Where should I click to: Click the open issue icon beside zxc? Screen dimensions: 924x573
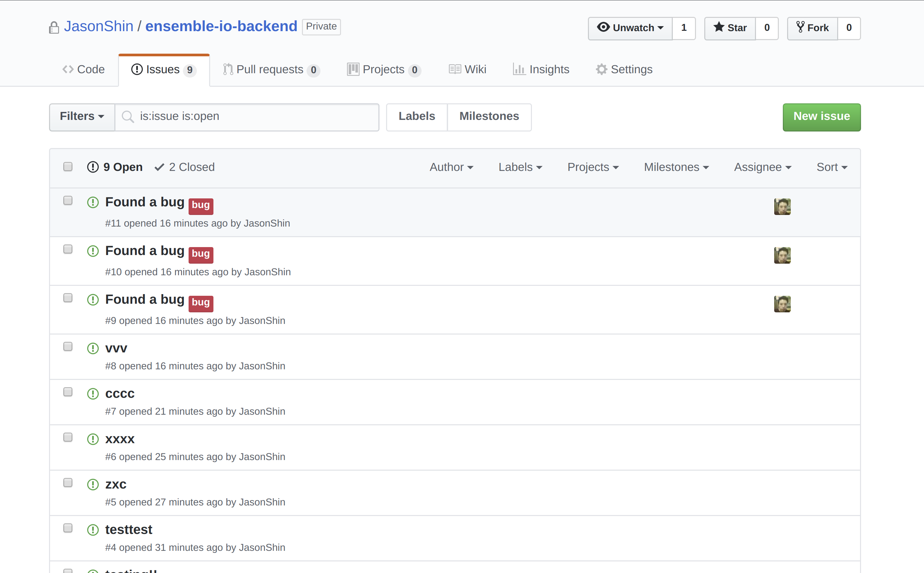(93, 484)
